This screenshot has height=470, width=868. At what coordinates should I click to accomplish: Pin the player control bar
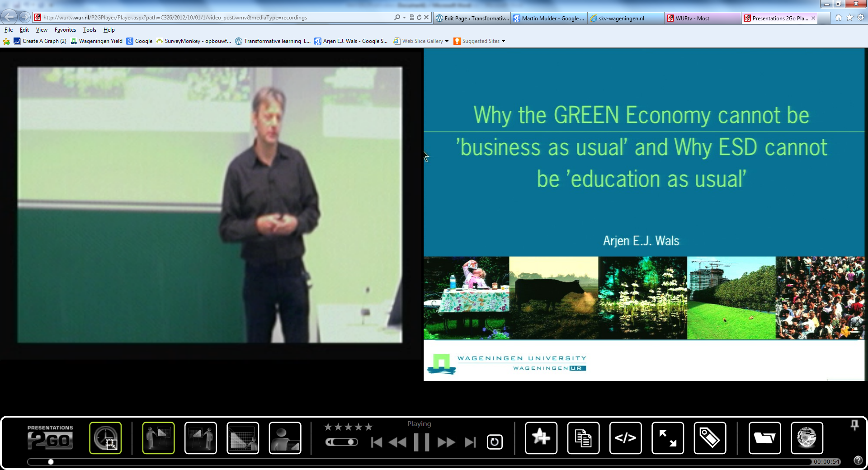[854, 425]
